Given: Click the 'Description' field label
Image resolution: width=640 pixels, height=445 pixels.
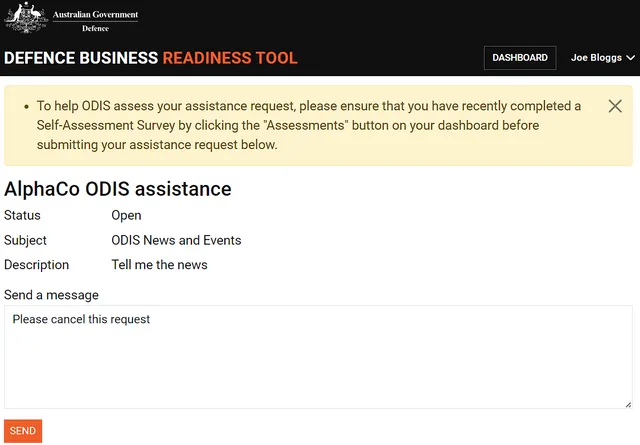Looking at the screenshot, I should (36, 265).
